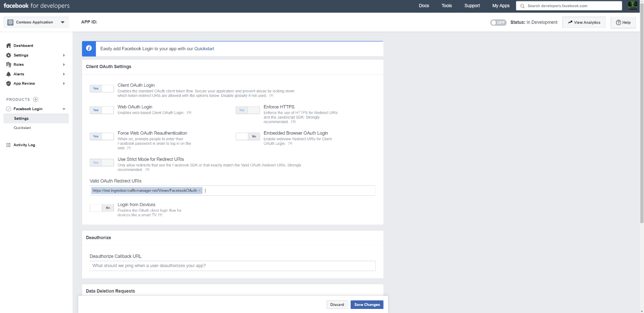Expand the Alerts submenu arrow

tap(64, 74)
